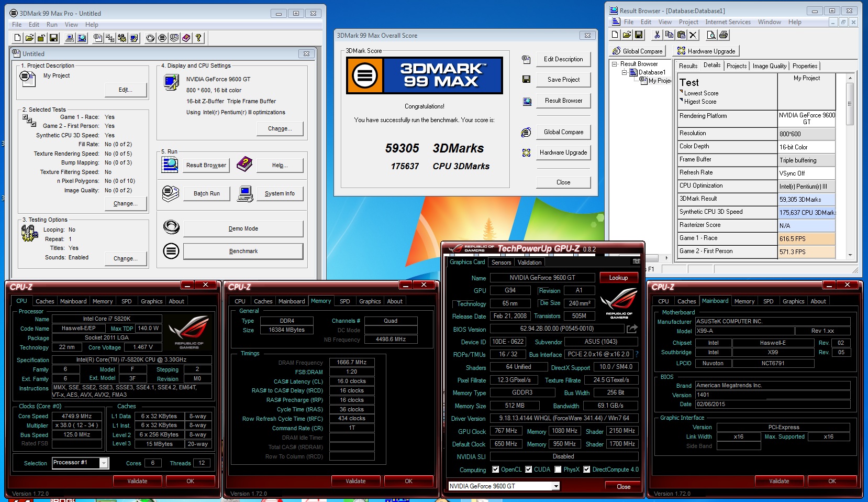868x502 pixels.
Task: Toggle PhysX checkbox in GPU-Z
Action: (x=558, y=470)
